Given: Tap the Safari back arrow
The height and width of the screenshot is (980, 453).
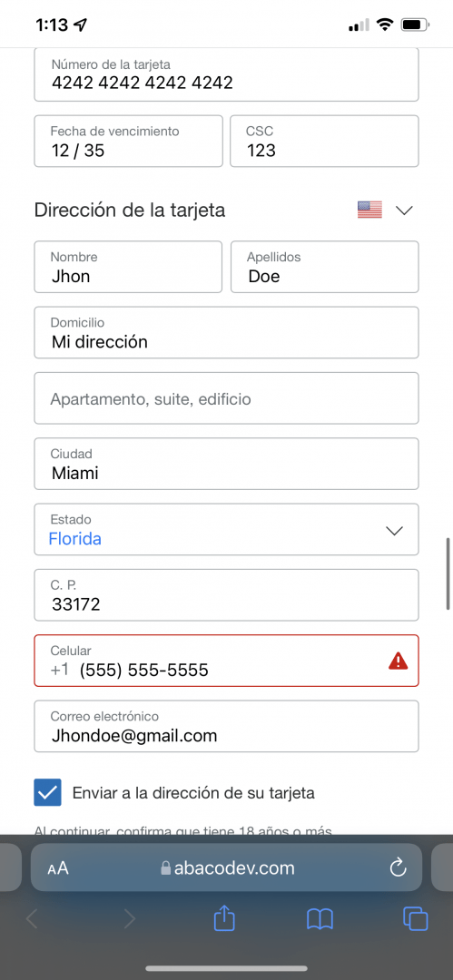Looking at the screenshot, I should click(x=32, y=918).
